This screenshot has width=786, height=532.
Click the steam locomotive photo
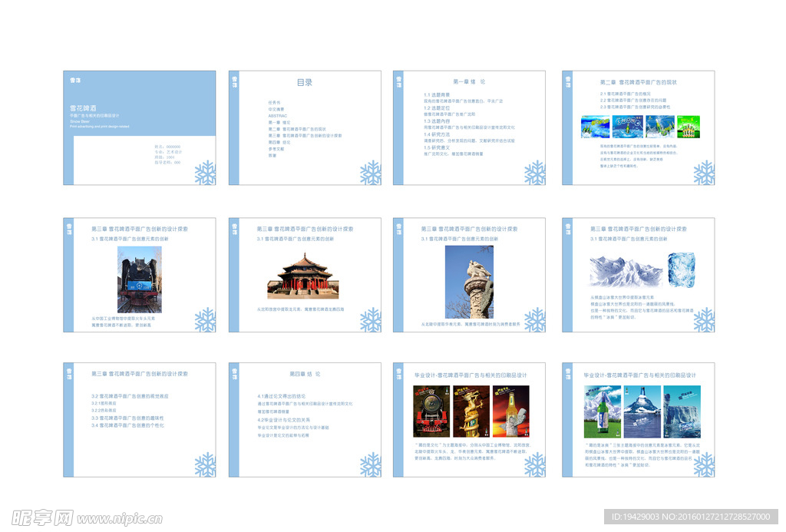[x=140, y=279]
